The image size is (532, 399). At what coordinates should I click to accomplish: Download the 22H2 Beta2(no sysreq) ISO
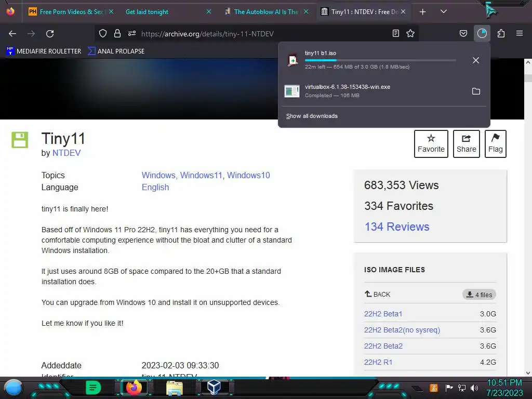click(402, 330)
